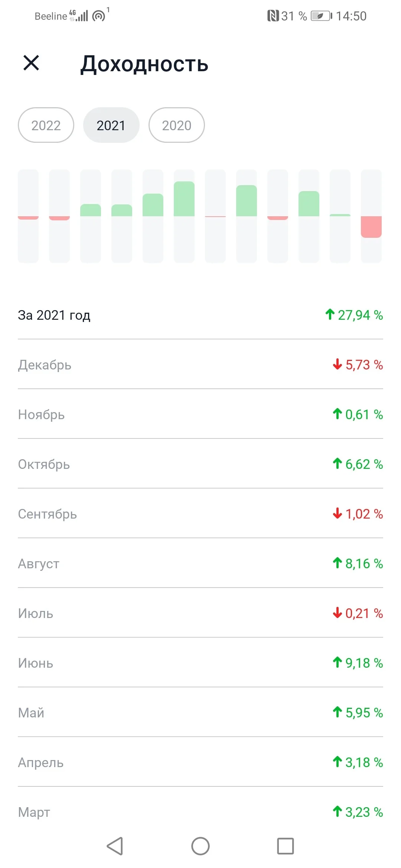Tap the tallest green June bar

(184, 199)
